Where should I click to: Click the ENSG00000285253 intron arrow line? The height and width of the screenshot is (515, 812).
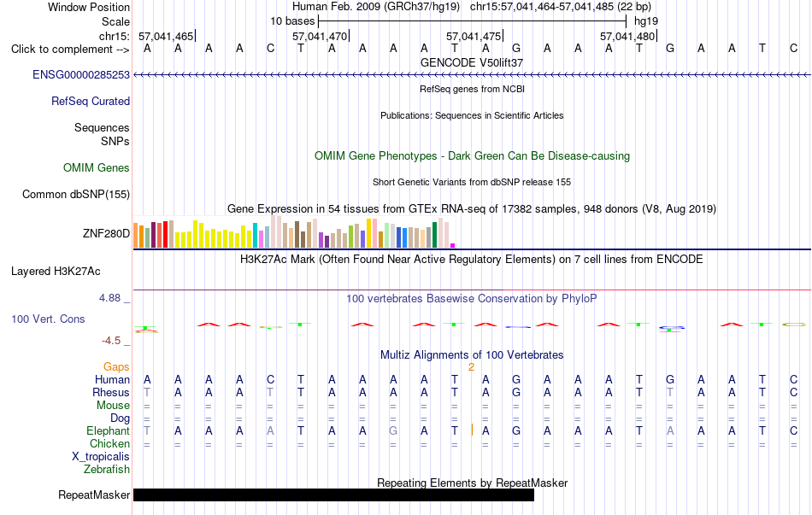[472, 75]
